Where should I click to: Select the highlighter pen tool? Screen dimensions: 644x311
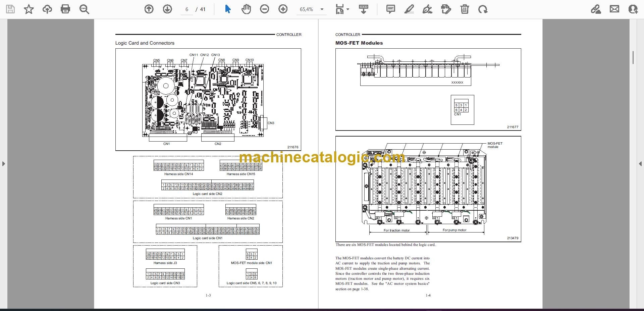click(409, 9)
